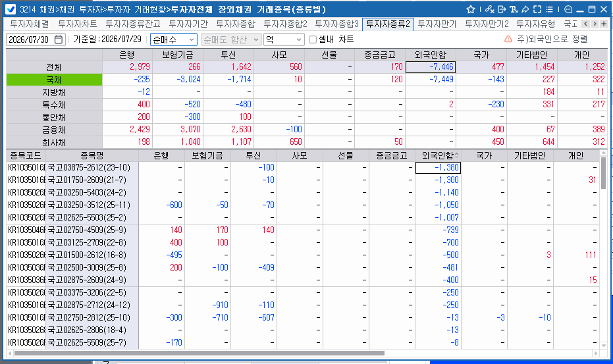The width and height of the screenshot is (613, 364).
Task: Select the 특수채 row header
Action: (x=54, y=105)
